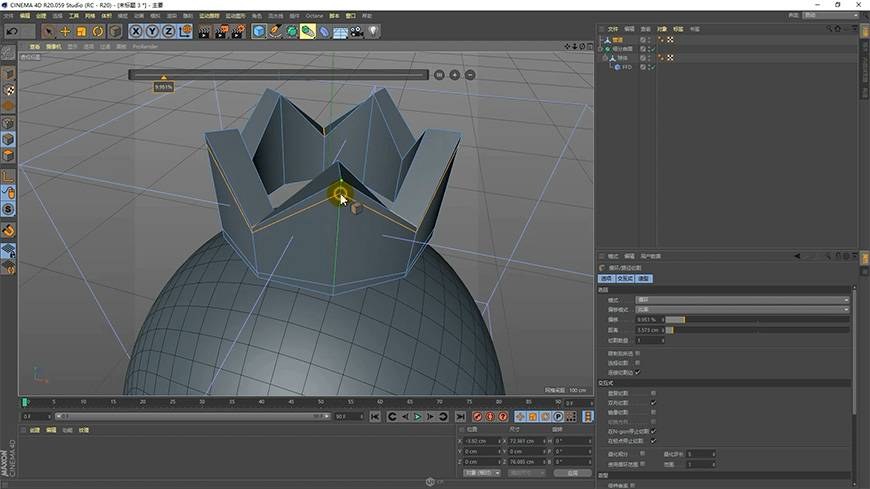Image resolution: width=870 pixels, height=489 pixels.
Task: Toggle Stop at N-gons checkbox
Action: click(653, 431)
